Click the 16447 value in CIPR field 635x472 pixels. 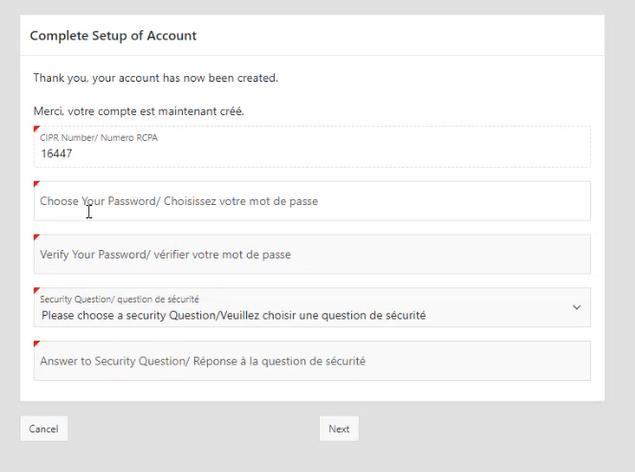[x=56, y=154]
